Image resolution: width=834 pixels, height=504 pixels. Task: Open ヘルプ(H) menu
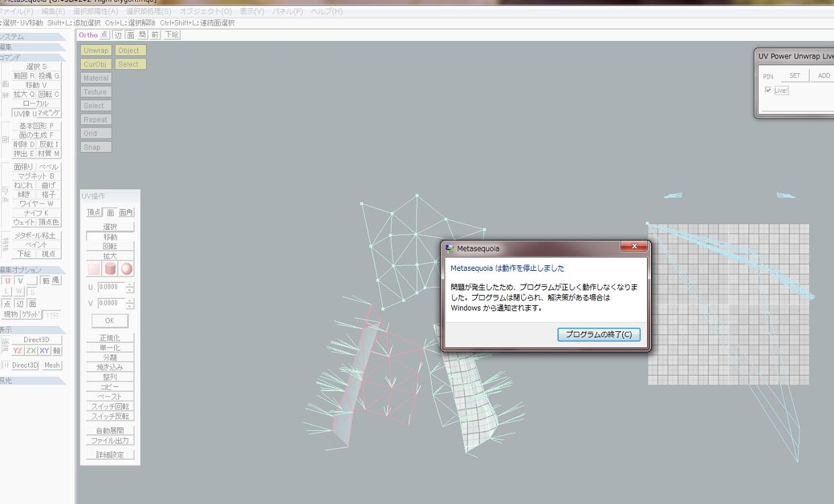(x=326, y=11)
